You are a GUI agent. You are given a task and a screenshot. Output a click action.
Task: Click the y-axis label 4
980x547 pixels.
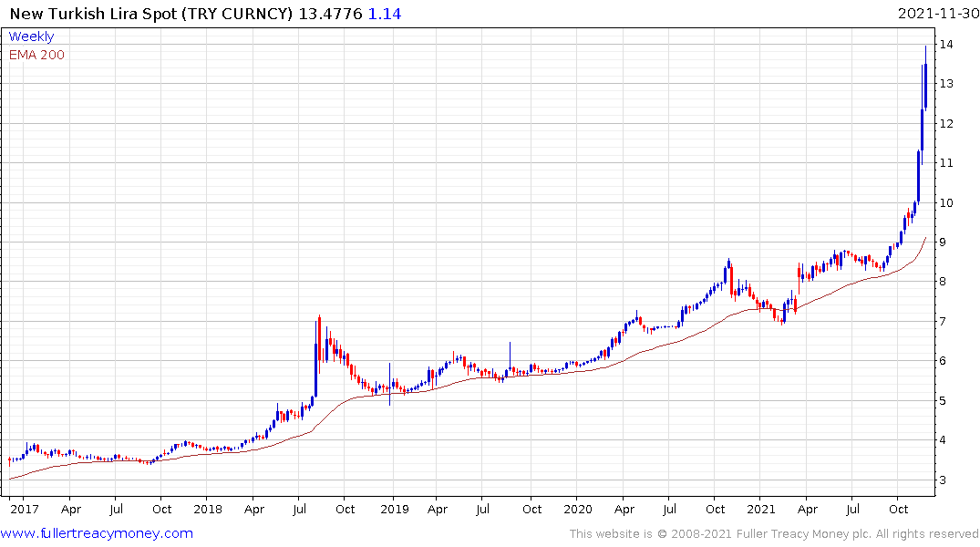pyautogui.click(x=942, y=440)
